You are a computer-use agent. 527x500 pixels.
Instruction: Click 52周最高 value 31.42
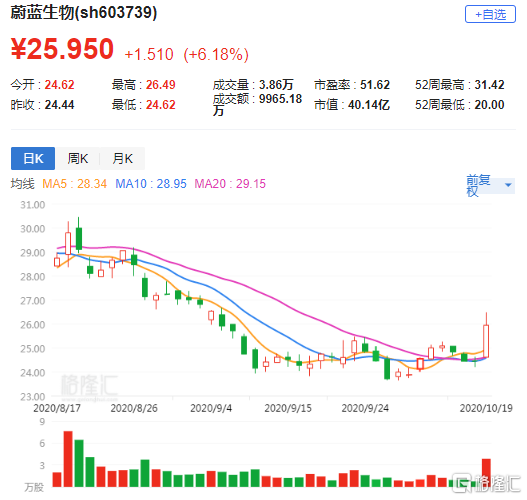coord(489,85)
